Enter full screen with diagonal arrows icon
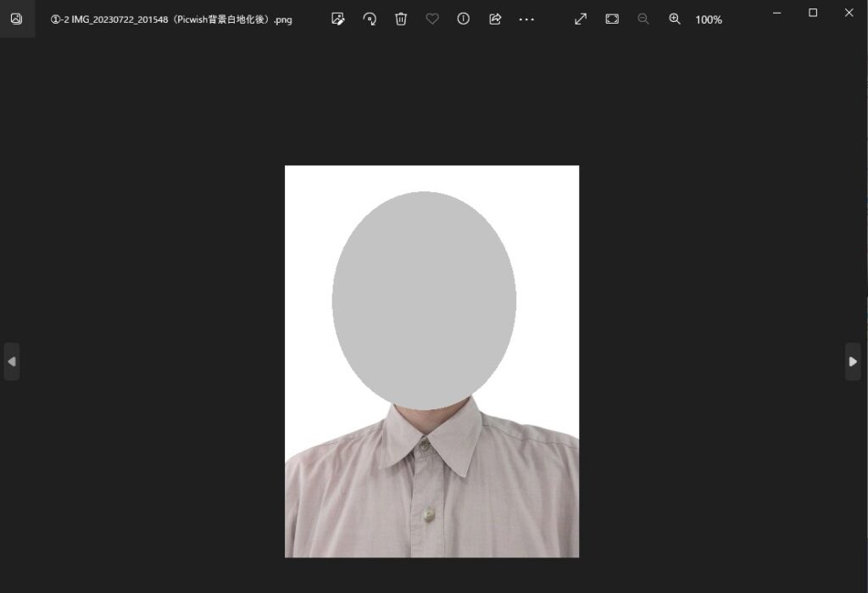 581,19
